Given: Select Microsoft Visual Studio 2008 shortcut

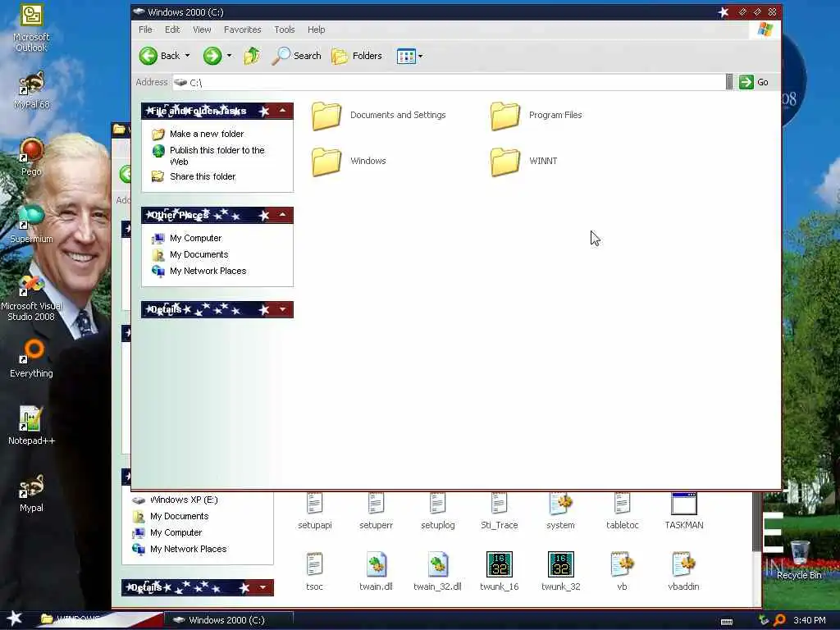Looking at the screenshot, I should (31, 297).
